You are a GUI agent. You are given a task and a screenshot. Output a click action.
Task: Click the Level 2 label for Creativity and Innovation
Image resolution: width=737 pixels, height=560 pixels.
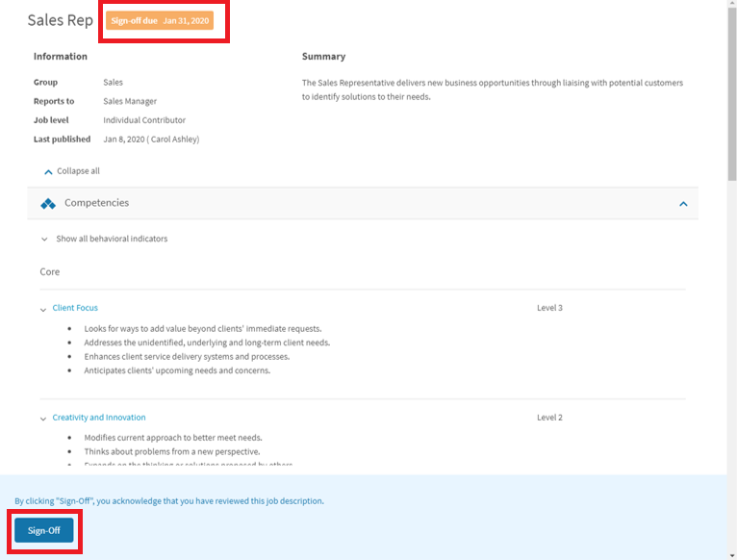pyautogui.click(x=549, y=418)
